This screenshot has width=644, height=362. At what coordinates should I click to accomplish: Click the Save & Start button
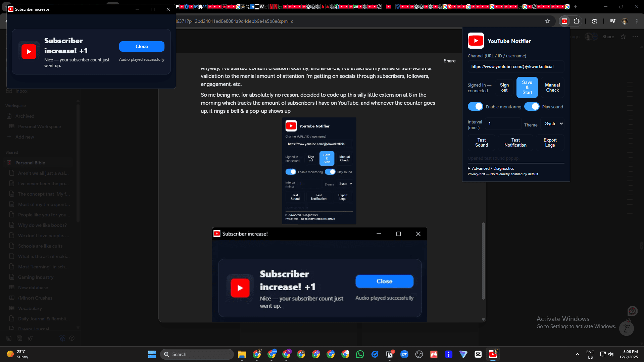(527, 87)
